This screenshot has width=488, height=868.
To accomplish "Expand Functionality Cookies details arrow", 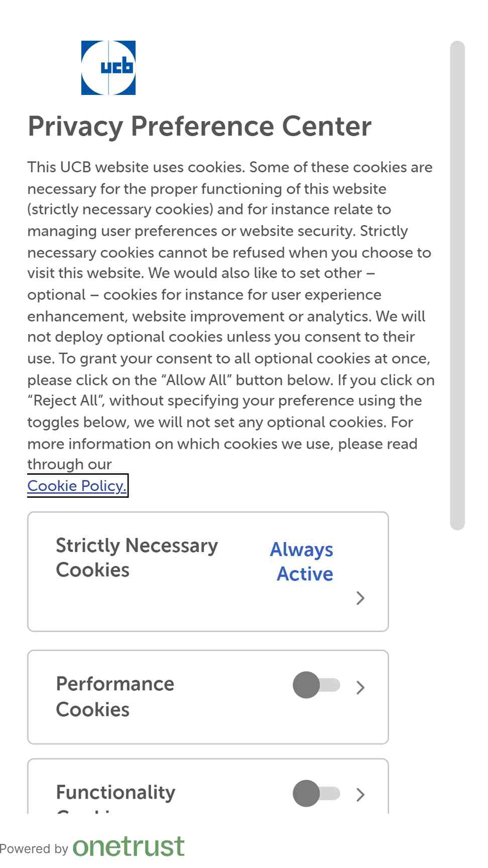I will tap(360, 795).
